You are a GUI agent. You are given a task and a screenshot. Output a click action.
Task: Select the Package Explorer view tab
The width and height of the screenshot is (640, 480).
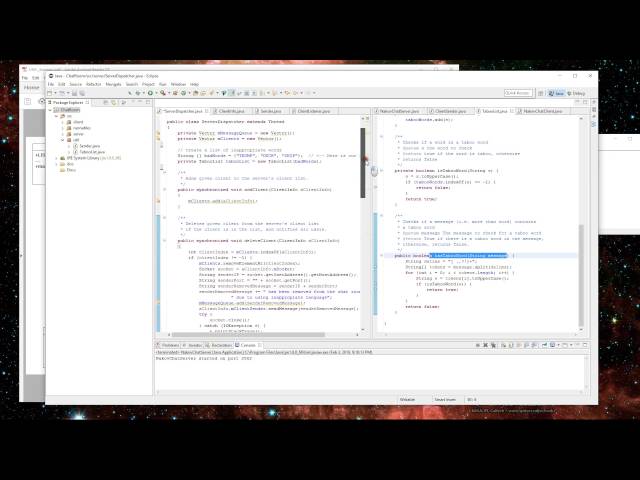pos(68,102)
